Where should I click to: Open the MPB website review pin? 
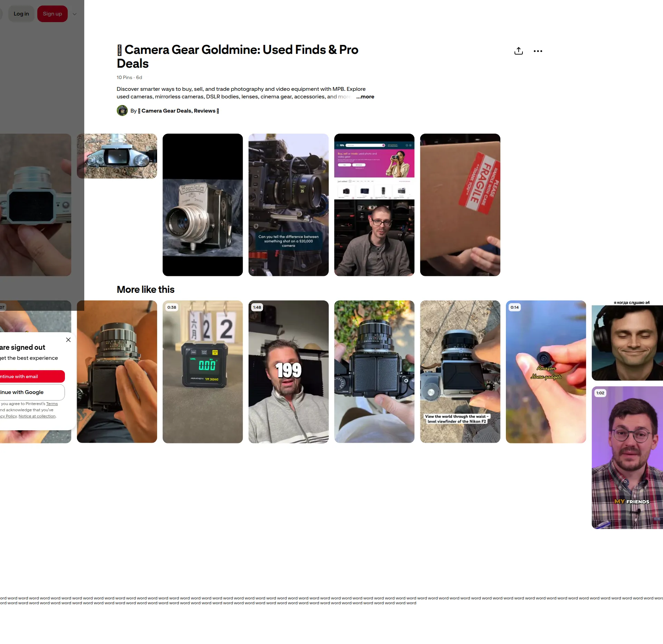point(374,205)
